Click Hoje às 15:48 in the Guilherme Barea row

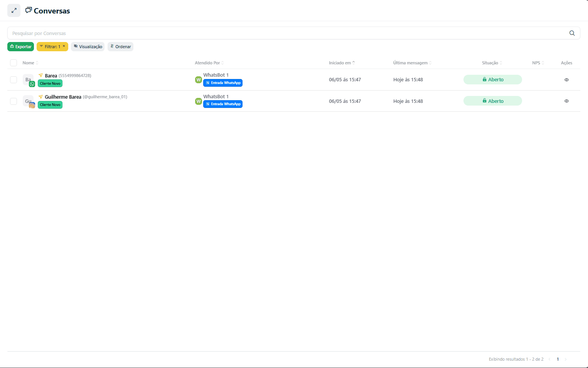tap(408, 101)
